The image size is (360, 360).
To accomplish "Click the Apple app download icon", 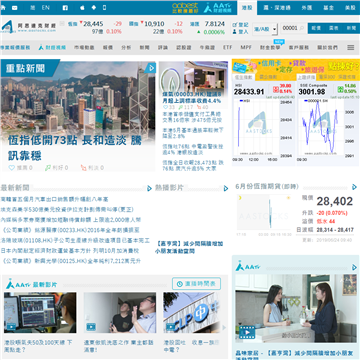I will 82,7.
